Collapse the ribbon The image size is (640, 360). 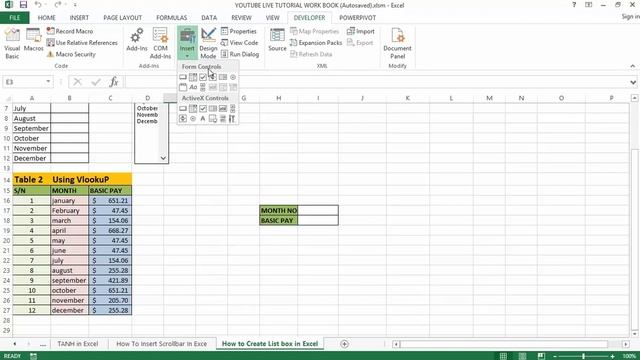(x=633, y=66)
